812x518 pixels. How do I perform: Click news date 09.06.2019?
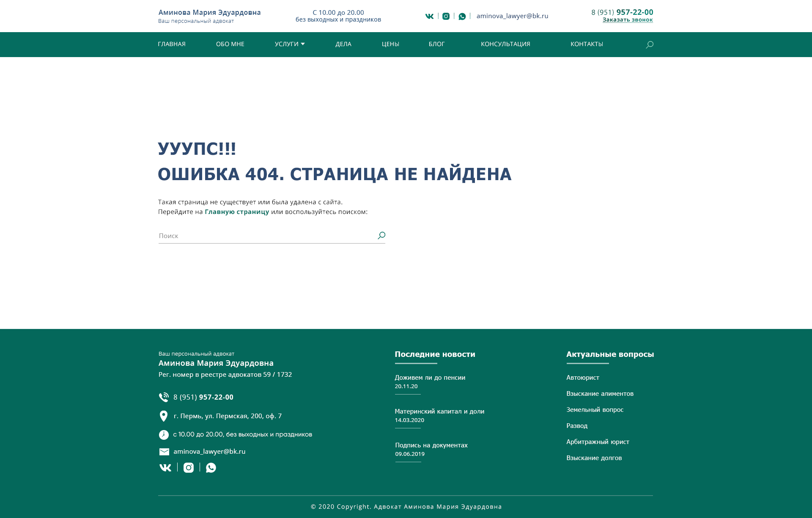(x=410, y=454)
